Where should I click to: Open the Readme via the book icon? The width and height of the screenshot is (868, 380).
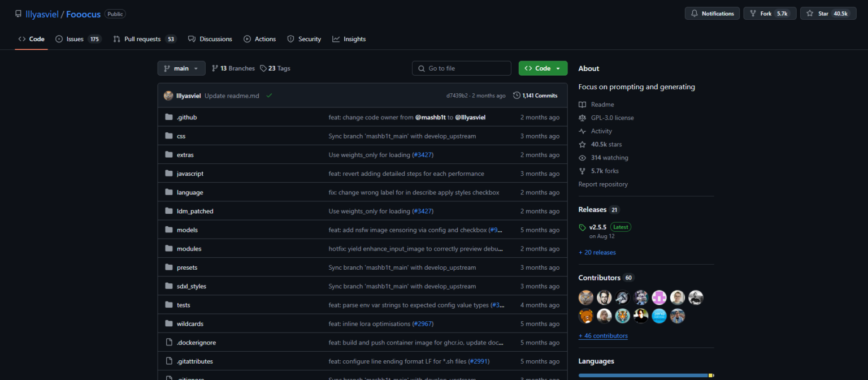click(583, 104)
